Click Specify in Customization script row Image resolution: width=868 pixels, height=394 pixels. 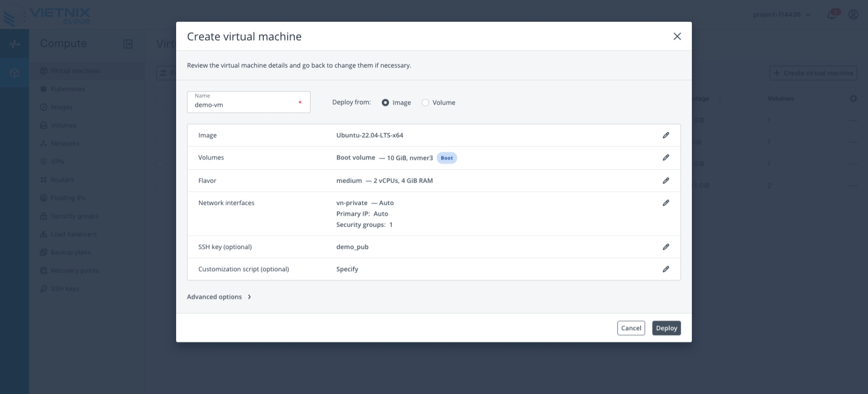click(x=347, y=269)
